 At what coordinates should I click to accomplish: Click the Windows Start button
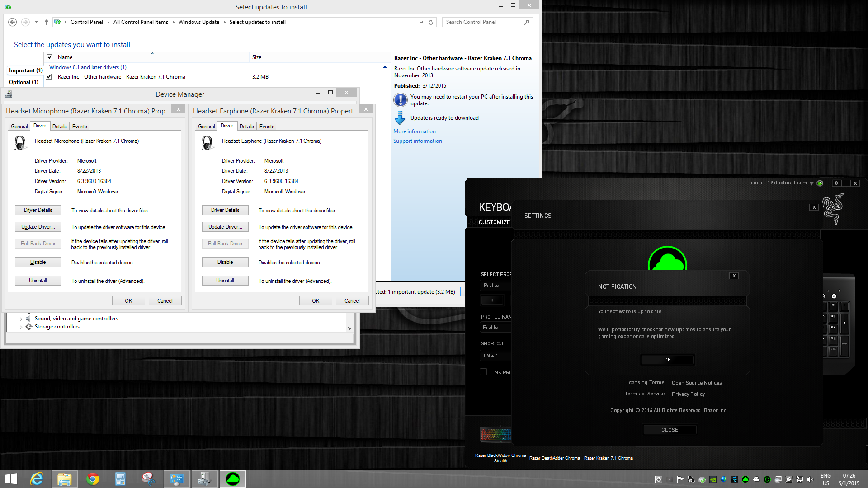[x=11, y=479]
